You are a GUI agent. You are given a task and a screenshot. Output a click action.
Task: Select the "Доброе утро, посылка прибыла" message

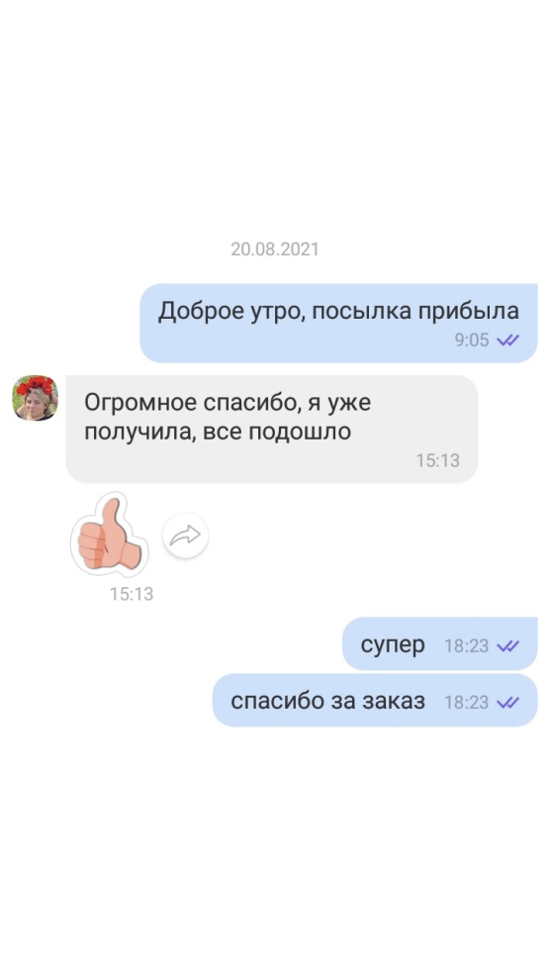click(338, 323)
